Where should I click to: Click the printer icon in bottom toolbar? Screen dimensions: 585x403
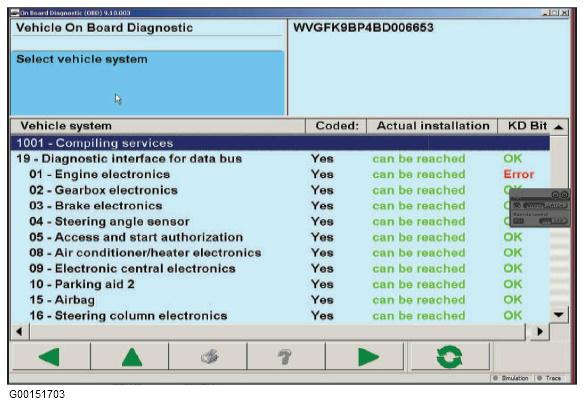point(208,357)
